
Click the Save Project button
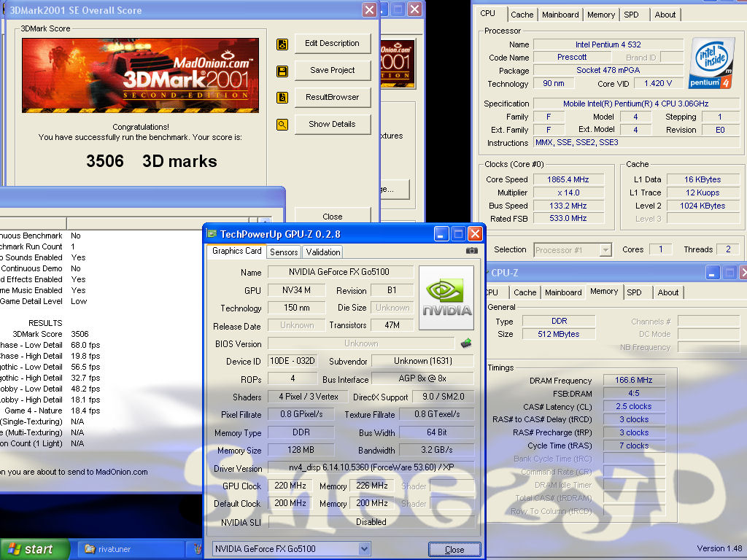coord(333,70)
